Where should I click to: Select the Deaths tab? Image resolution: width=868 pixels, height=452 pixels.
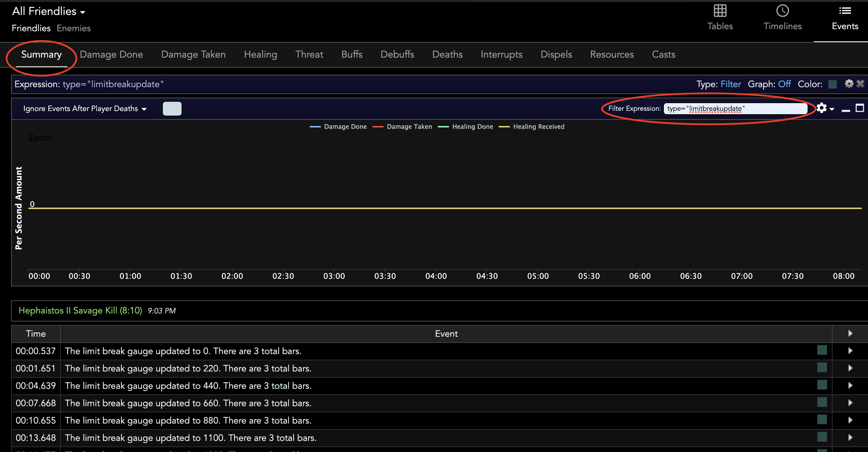447,54
